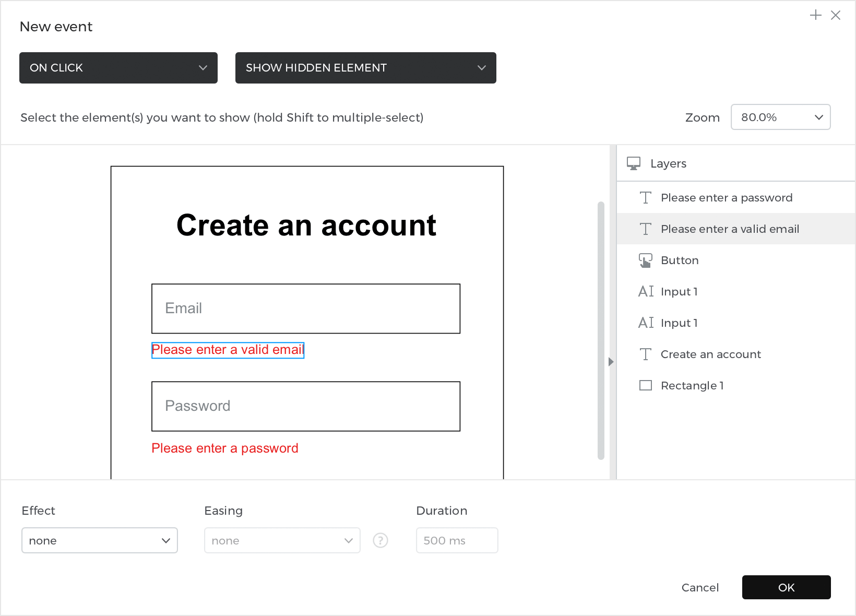Click text icon of 'Please enter a password' layer
Screen dimensions: 856x616
(x=646, y=197)
